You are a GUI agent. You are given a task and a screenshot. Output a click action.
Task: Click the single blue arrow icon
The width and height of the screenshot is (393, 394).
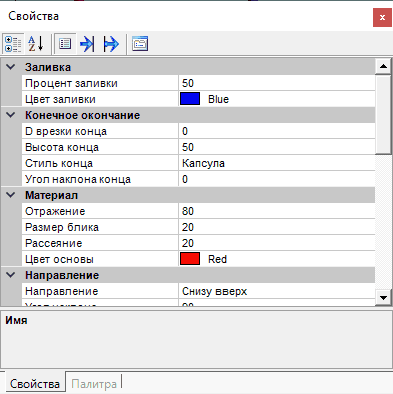pos(87,44)
